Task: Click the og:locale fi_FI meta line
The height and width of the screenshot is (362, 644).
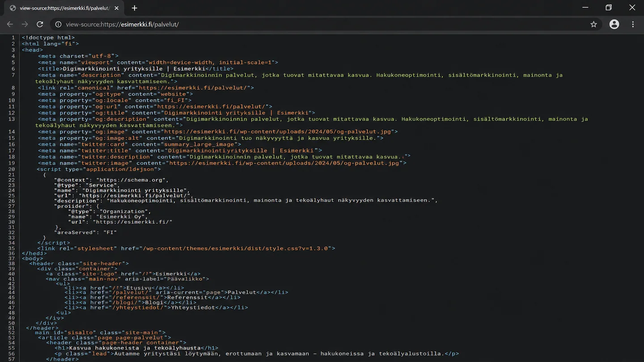Action: pyautogui.click(x=114, y=100)
